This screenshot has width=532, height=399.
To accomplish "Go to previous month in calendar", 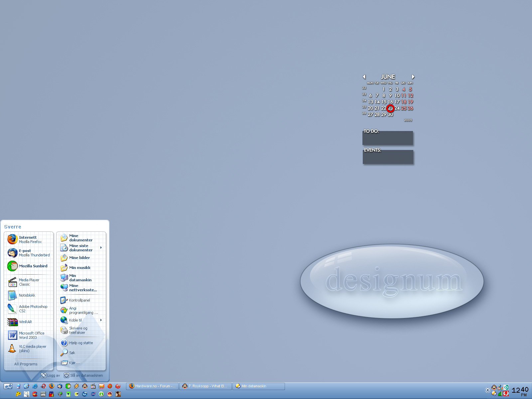I will click(364, 77).
